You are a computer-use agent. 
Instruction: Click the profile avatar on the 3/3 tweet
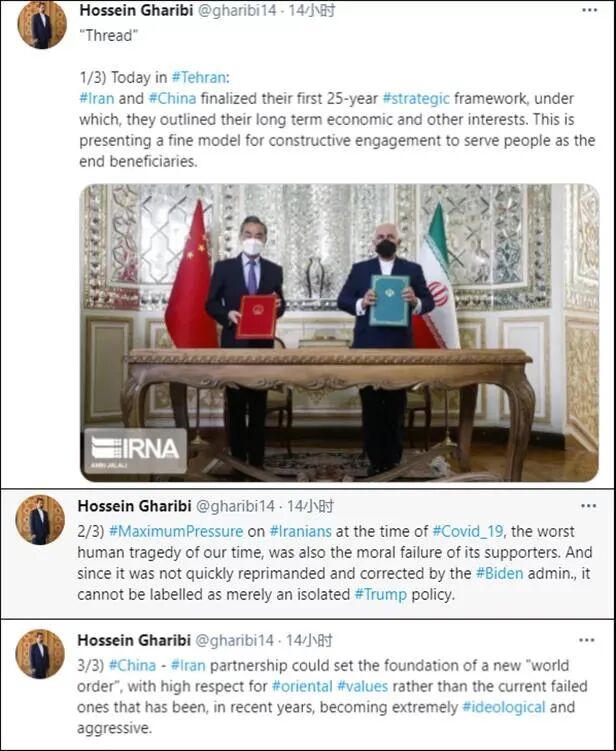[40, 654]
